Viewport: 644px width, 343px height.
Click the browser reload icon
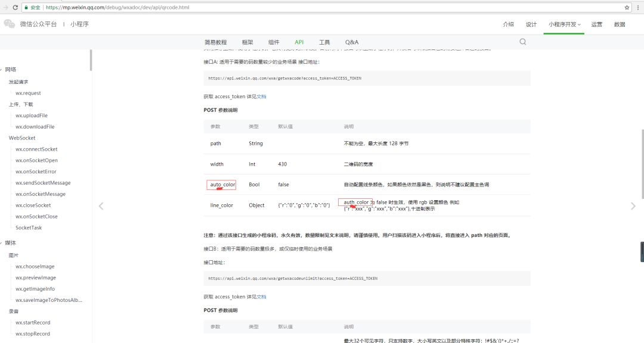click(15, 7)
